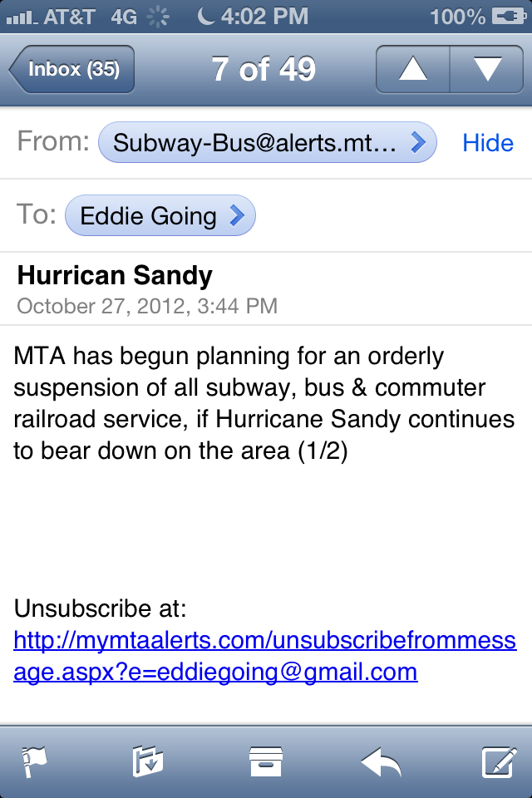
Task: Tap the Do Not Disturb moon icon
Action: (205, 16)
